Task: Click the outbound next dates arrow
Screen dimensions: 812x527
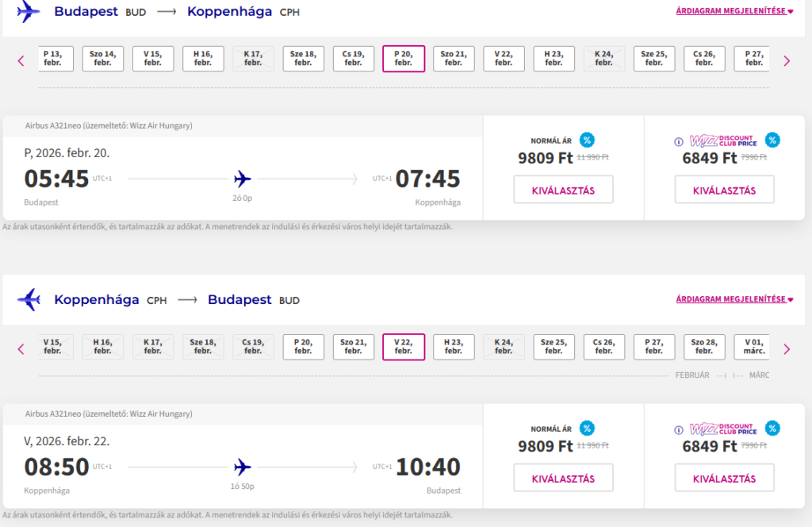Action: (x=787, y=60)
